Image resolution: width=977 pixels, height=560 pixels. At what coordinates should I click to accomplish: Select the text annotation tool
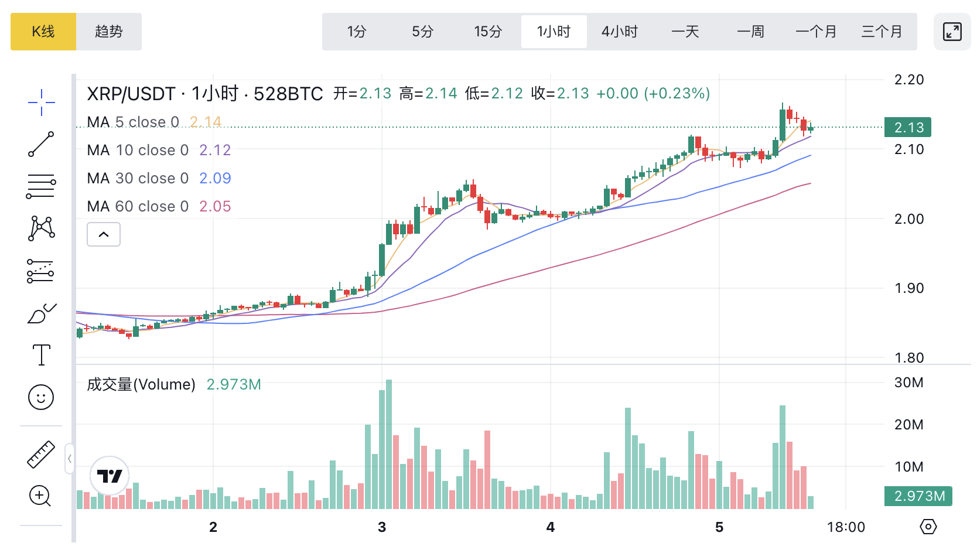click(41, 355)
